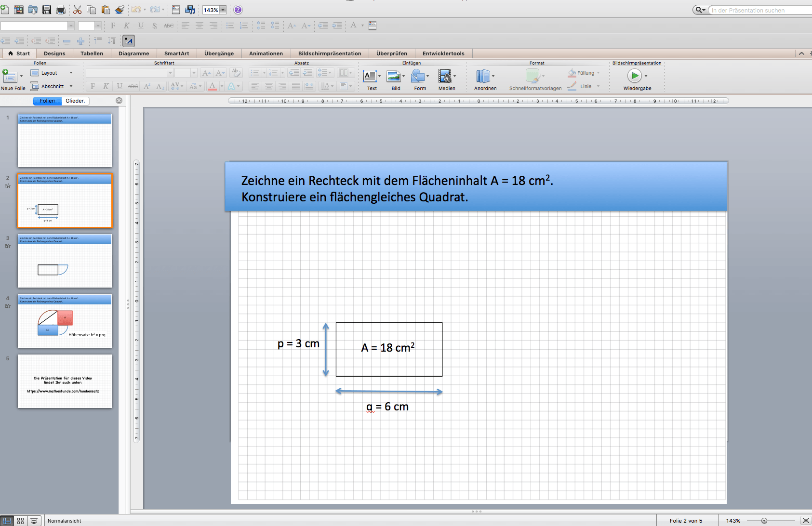Click the copy icon
The image size is (812, 526).
pos(91,10)
